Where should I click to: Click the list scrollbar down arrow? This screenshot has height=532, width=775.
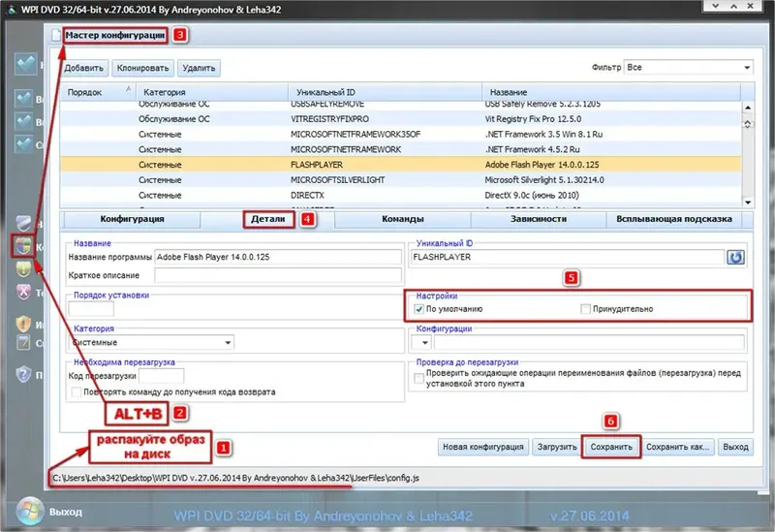point(748,202)
